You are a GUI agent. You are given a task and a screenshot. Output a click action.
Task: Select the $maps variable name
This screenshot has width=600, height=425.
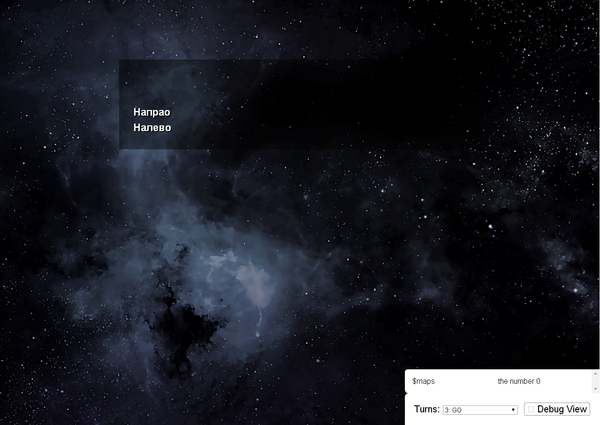423,381
